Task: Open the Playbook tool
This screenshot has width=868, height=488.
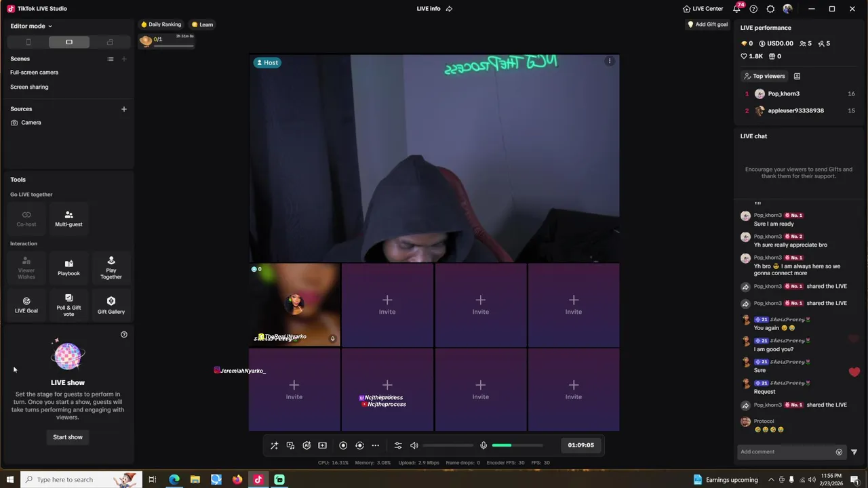Action: pos(68,268)
